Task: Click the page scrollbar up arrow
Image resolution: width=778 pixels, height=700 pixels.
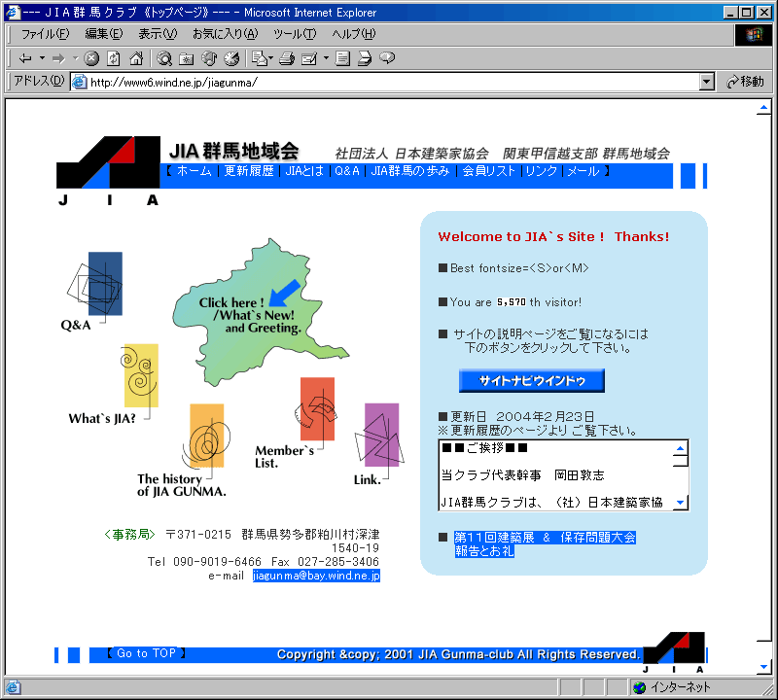Action: point(763,107)
